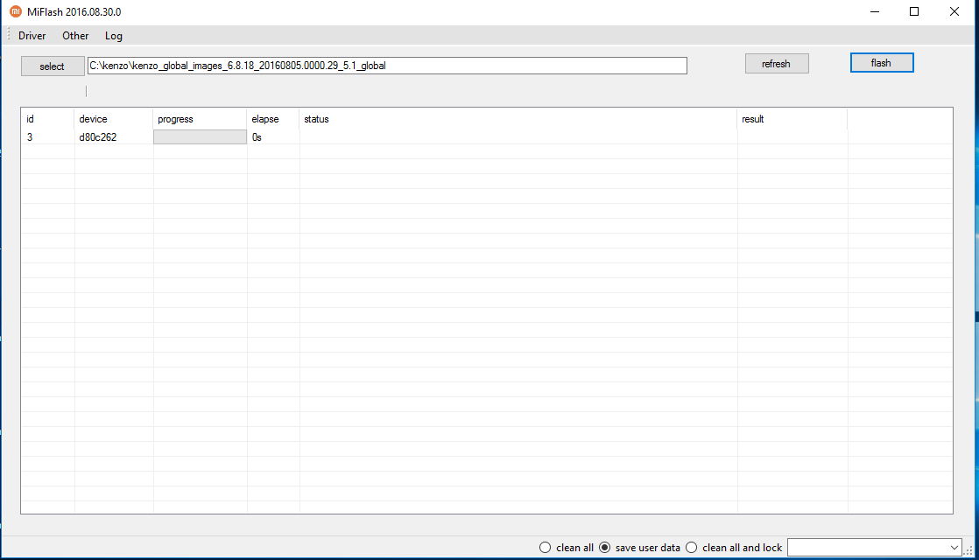Close the MiFlash window
This screenshot has height=560, width=979.
[954, 12]
